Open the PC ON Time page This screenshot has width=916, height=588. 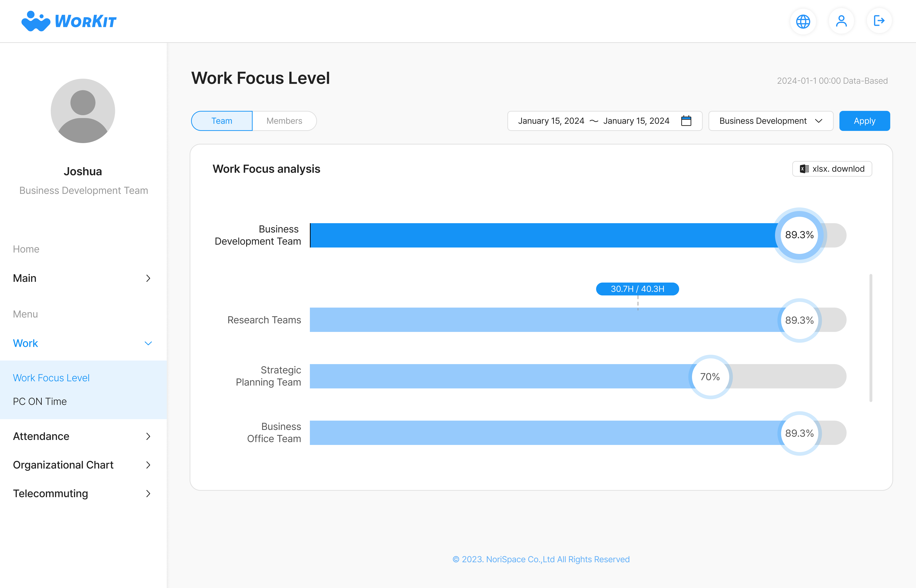tap(40, 401)
